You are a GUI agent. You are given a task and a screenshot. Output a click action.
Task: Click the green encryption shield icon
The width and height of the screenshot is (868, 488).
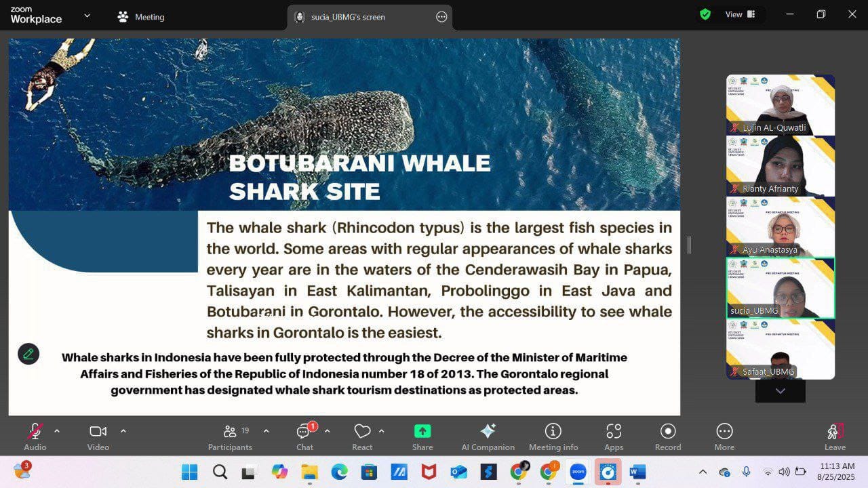(x=705, y=14)
